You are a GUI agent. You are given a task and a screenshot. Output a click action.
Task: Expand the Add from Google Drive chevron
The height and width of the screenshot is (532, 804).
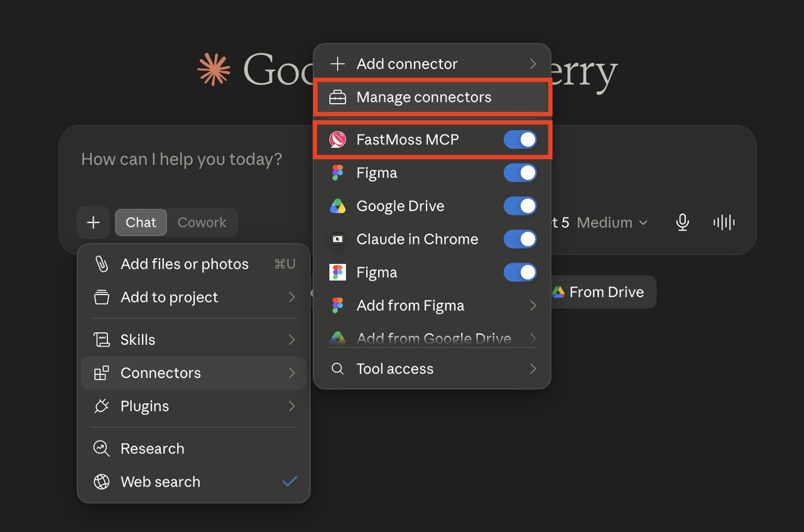pos(533,338)
